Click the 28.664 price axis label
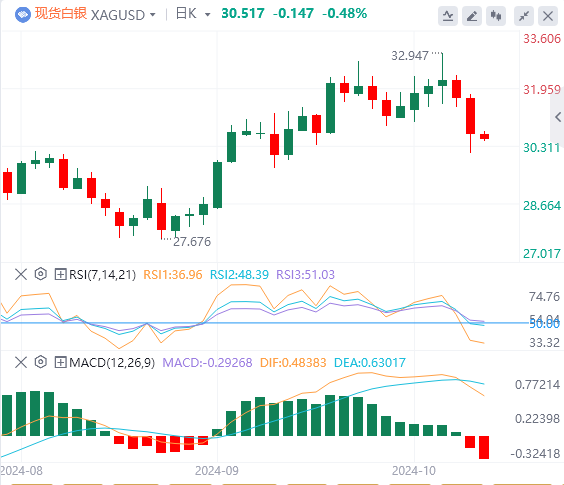 pyautogui.click(x=542, y=205)
